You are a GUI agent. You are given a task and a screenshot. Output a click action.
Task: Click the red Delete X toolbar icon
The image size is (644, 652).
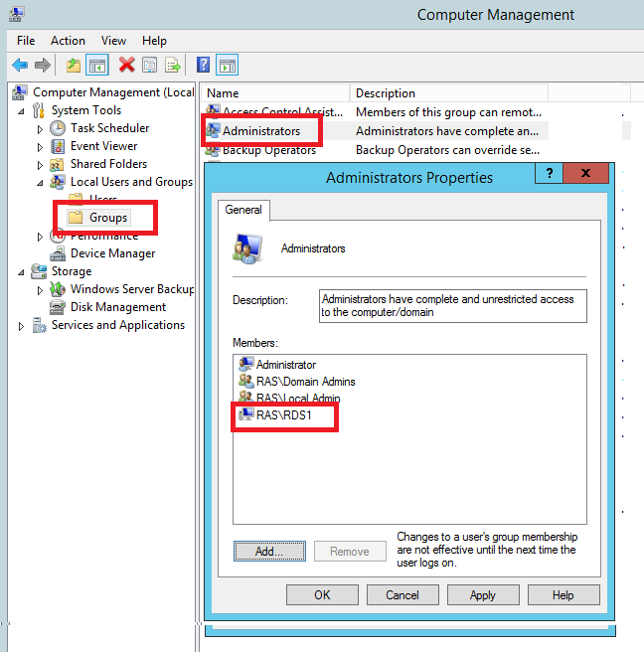[x=127, y=65]
